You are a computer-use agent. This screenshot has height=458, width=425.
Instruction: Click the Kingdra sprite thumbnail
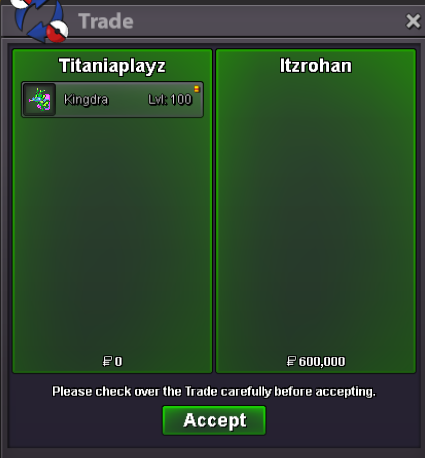pos(40,99)
